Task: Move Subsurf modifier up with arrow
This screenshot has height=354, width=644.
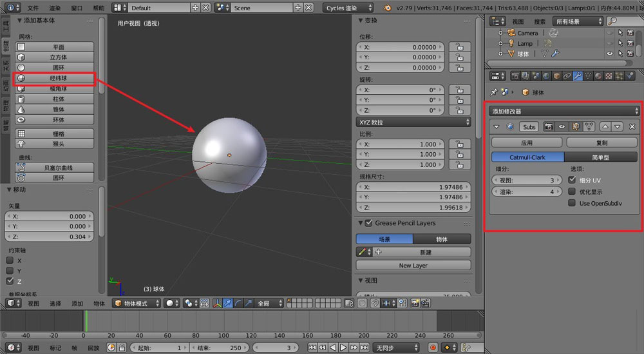Action: pos(605,126)
